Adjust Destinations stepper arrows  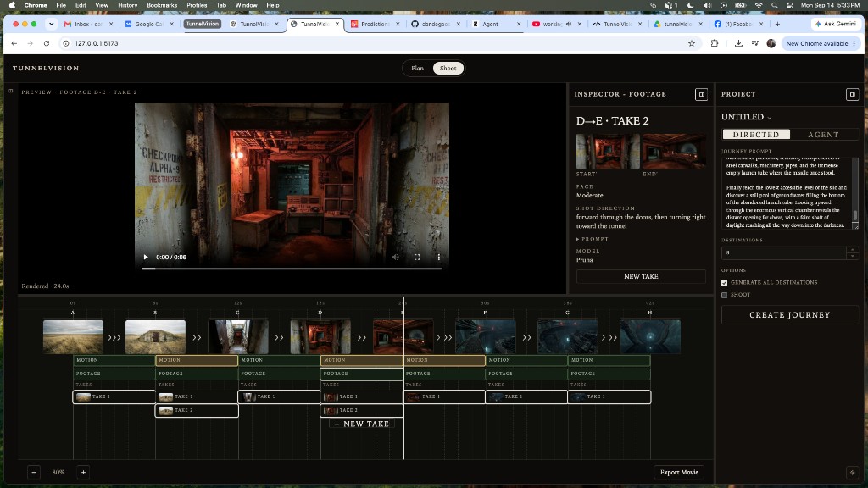[853, 252]
